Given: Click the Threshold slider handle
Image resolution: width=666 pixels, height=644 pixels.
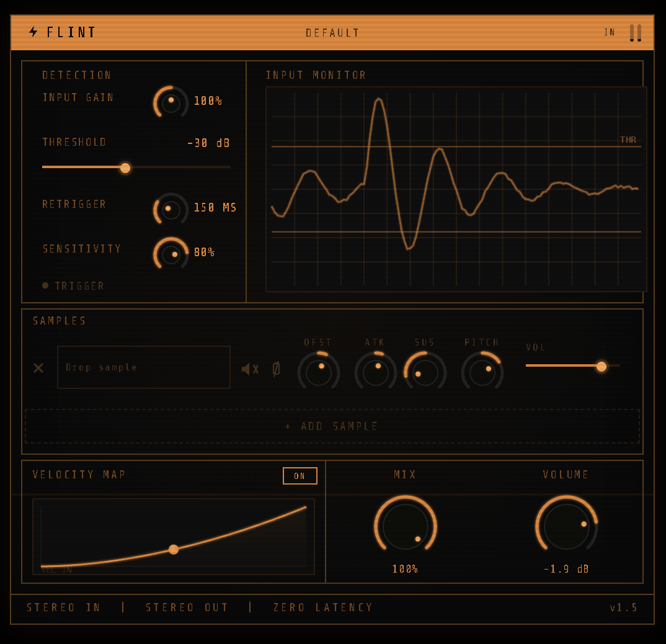Looking at the screenshot, I should coord(125,168).
